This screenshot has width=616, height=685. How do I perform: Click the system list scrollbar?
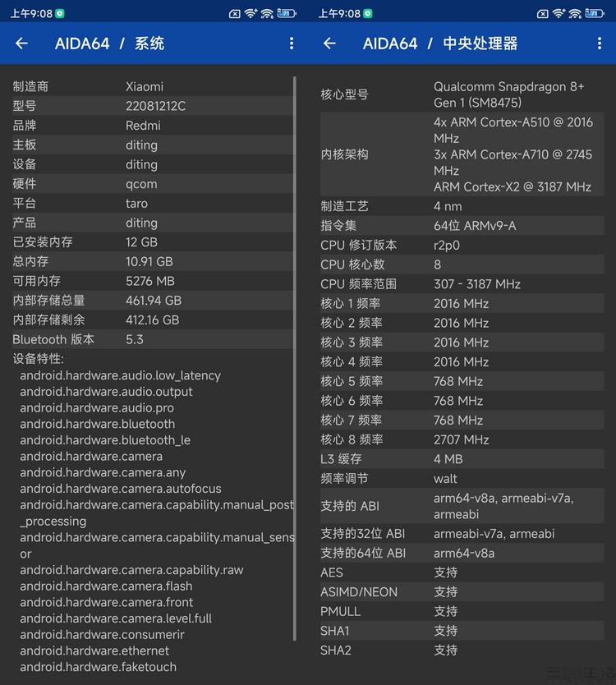tap(295, 359)
